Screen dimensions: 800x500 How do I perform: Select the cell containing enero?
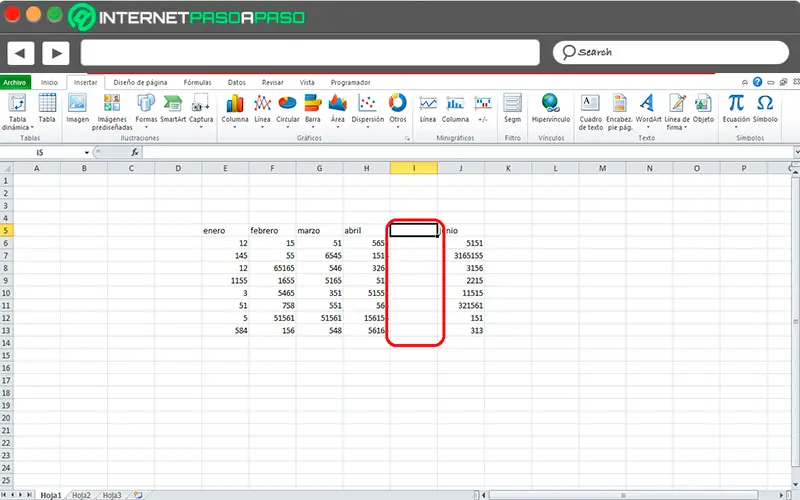pyautogui.click(x=225, y=231)
